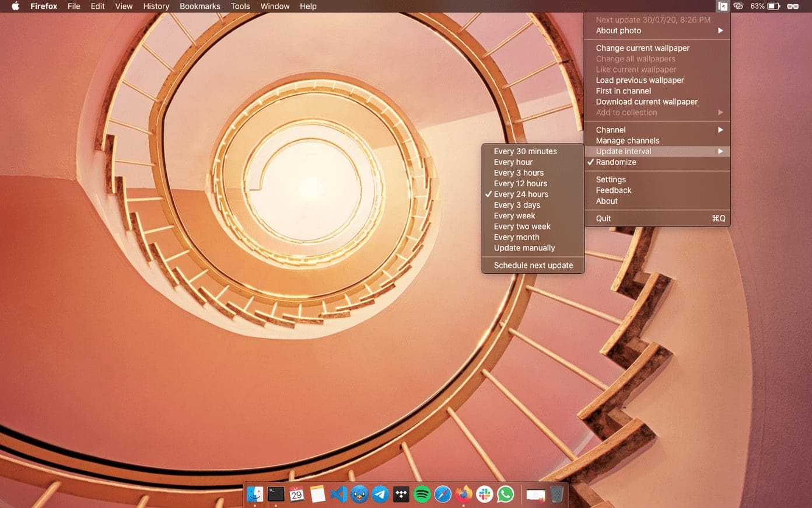This screenshot has width=812, height=508.
Task: Click the wallpaper app menu bar icon
Action: [723, 6]
